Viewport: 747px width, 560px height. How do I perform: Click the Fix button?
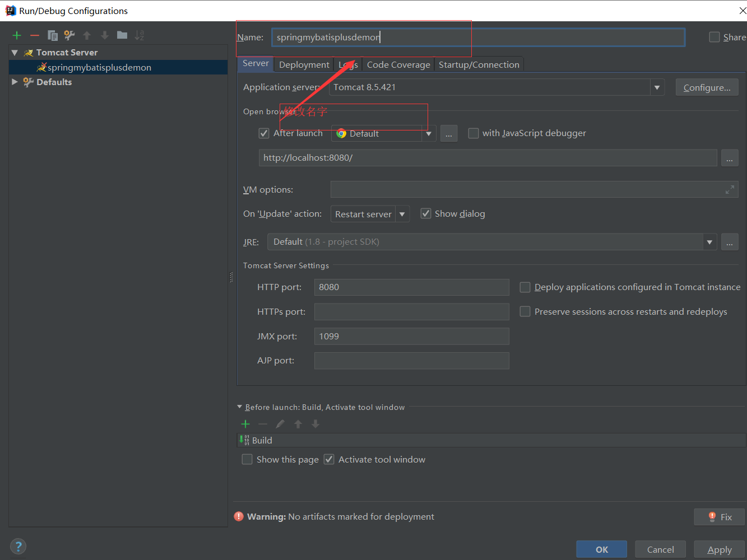tap(720, 517)
